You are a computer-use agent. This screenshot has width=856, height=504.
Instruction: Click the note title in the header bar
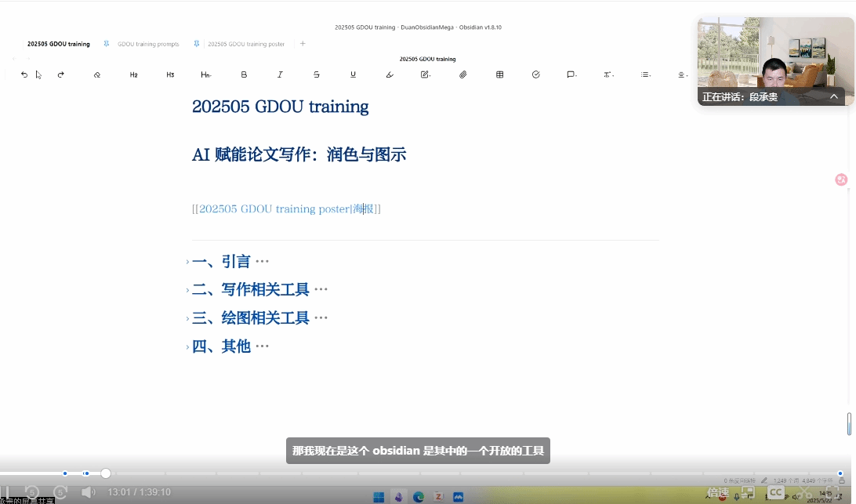(x=427, y=59)
